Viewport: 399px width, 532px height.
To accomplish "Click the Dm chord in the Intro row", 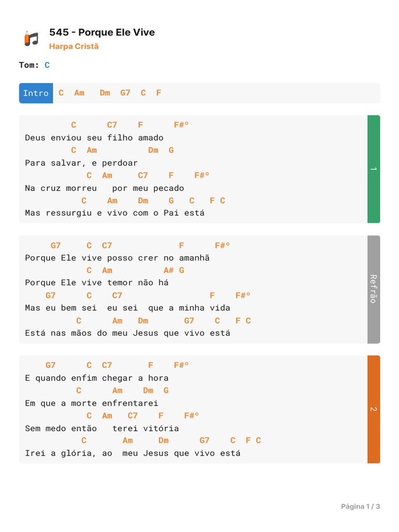I will 105,92.
